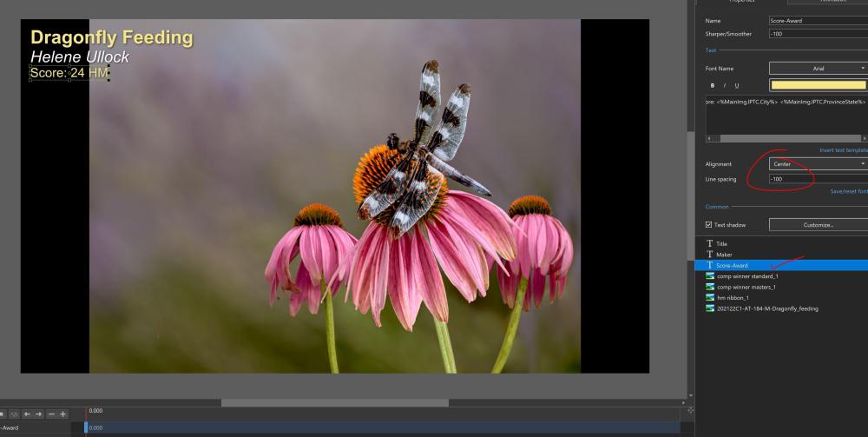Click the Insert text template link

842,149
